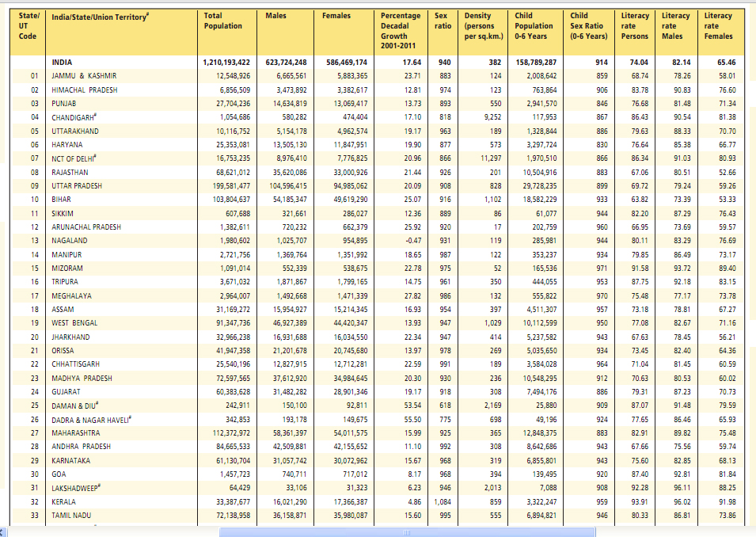The width and height of the screenshot is (756, 537).
Task: Click the 'State/UT Code' column header
Action: click(x=28, y=25)
